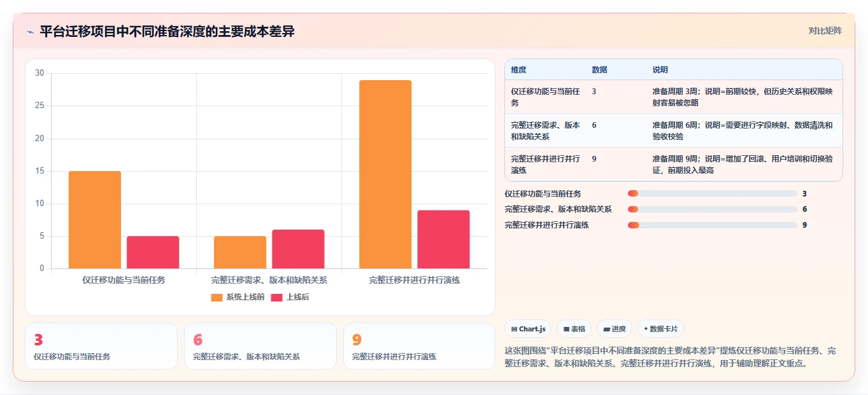Click the progress bar for 仅迁移功能与当前任务
The image size is (868, 395).
tap(712, 193)
